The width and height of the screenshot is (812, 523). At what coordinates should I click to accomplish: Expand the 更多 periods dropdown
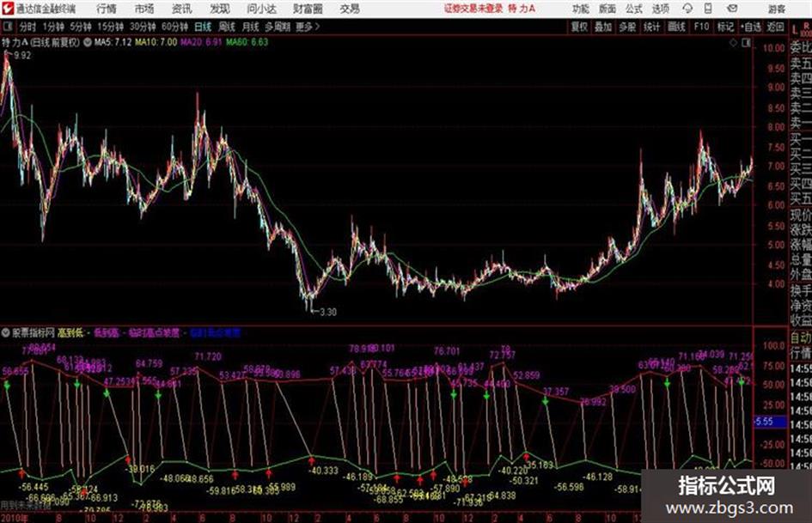[x=308, y=27]
